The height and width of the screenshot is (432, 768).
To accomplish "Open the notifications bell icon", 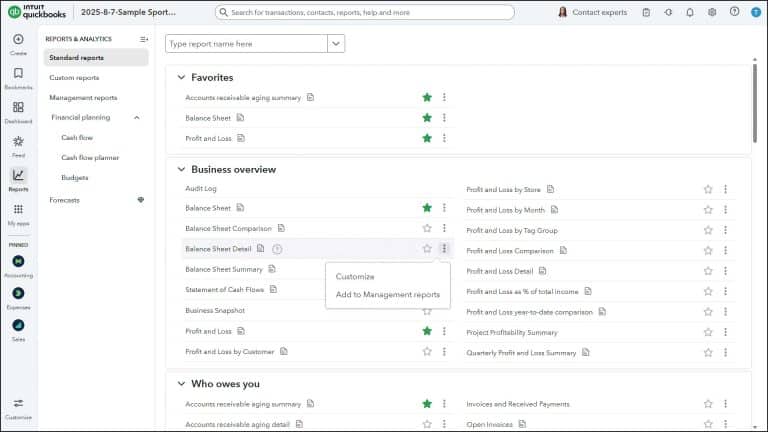I will 690,12.
